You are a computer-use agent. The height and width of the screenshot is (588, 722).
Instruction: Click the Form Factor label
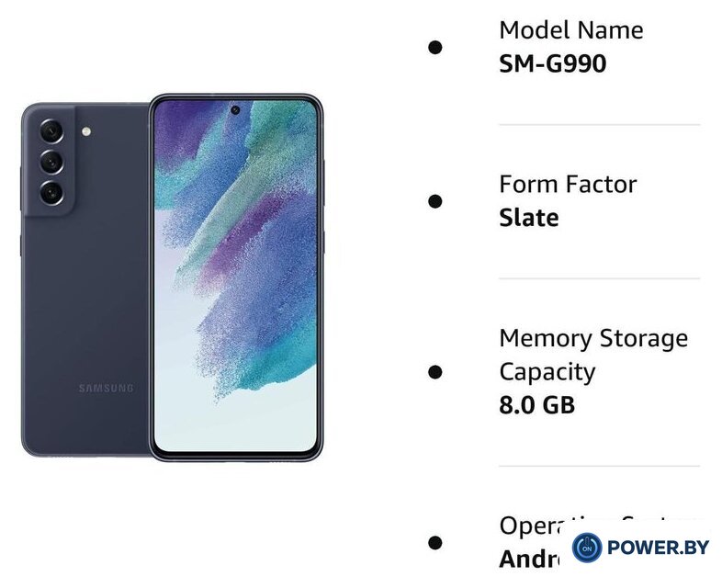[568, 184]
